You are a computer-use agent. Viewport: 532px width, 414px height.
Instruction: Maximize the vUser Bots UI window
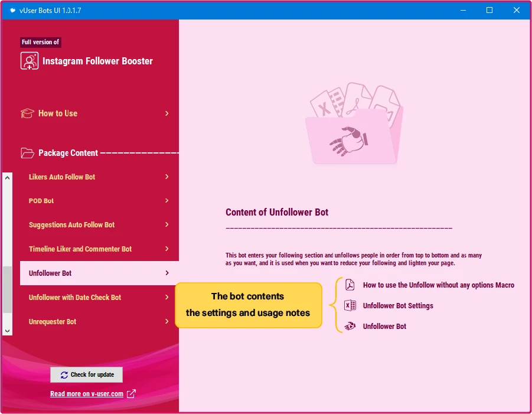click(489, 10)
